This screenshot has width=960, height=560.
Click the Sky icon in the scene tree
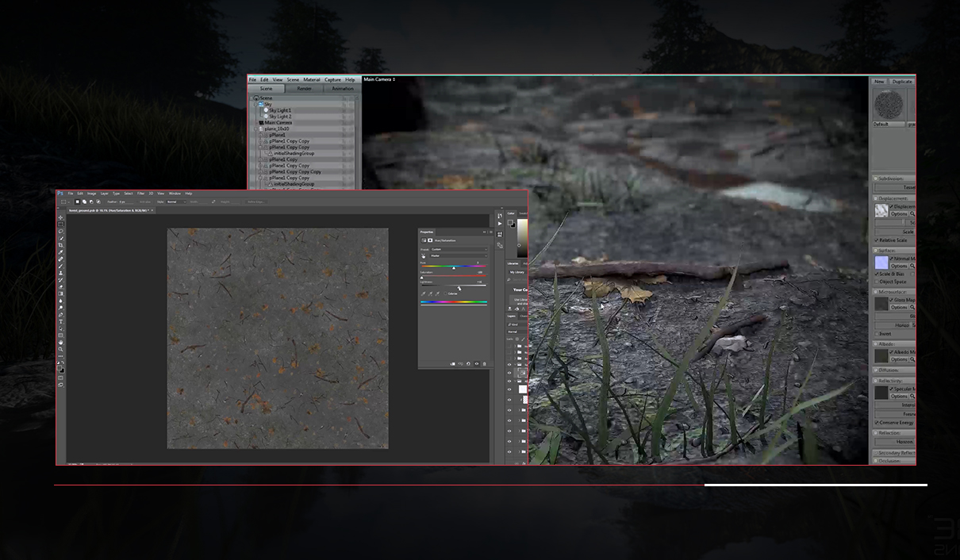(261, 104)
